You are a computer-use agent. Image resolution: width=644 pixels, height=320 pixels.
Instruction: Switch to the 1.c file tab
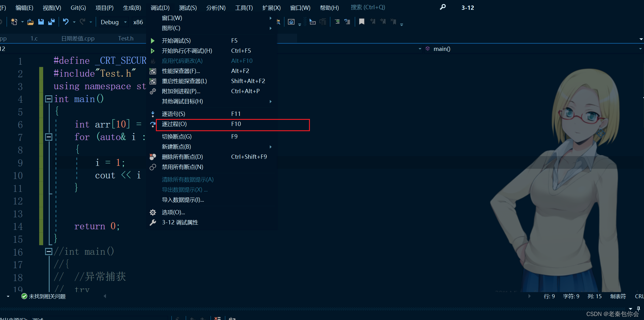click(34, 38)
